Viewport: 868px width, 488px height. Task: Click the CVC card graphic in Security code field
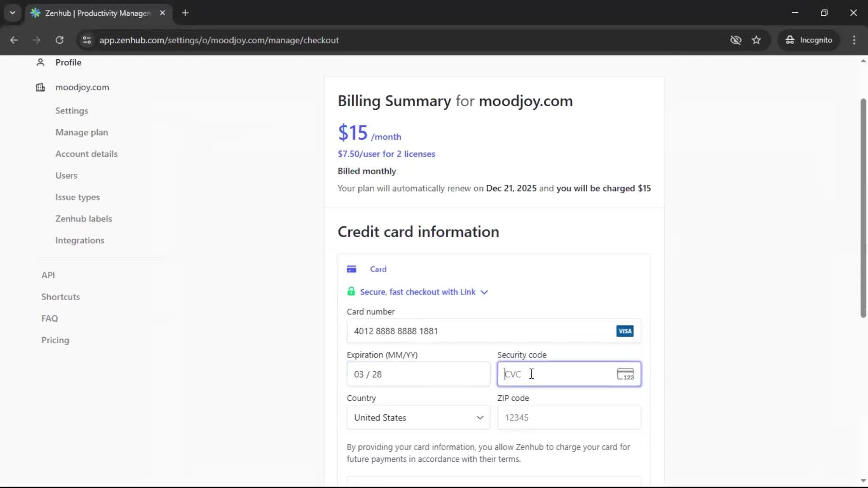point(626,374)
